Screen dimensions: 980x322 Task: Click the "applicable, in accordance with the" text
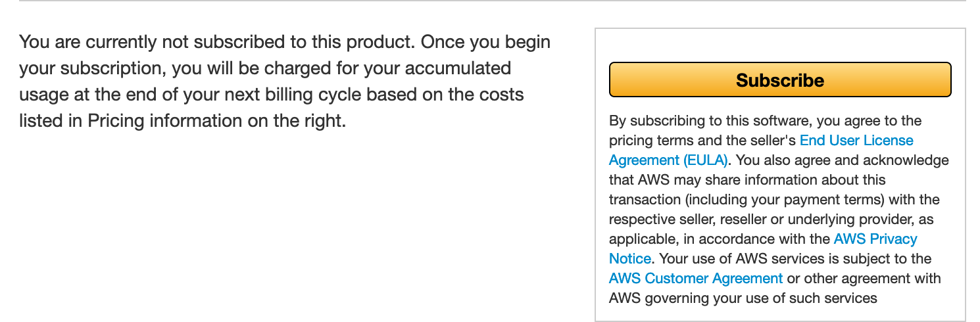click(x=720, y=239)
